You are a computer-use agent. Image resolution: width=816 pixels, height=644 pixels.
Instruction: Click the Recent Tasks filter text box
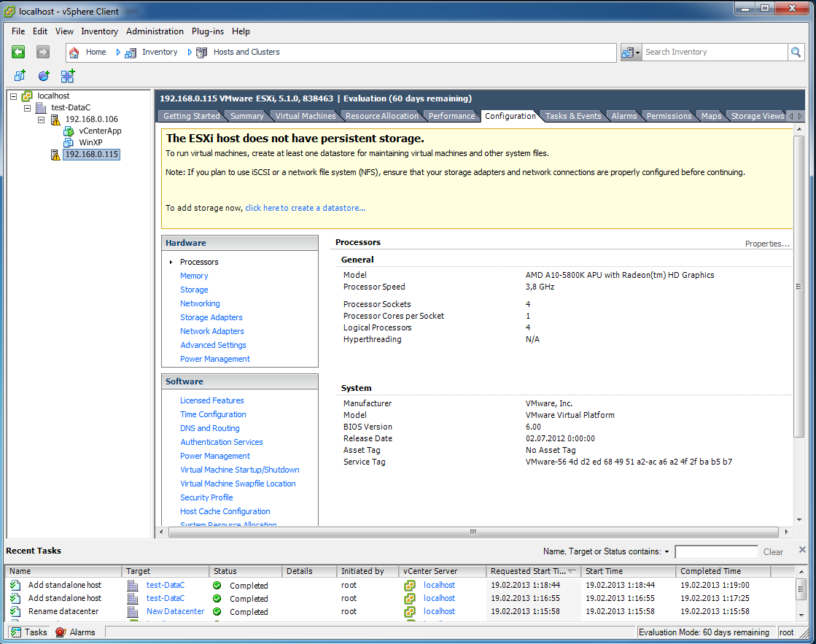click(716, 552)
